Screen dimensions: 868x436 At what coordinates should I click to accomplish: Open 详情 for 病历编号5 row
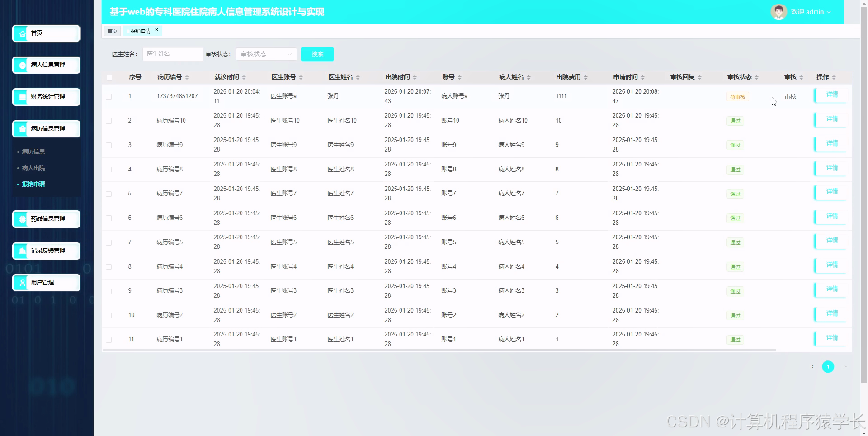pos(830,241)
